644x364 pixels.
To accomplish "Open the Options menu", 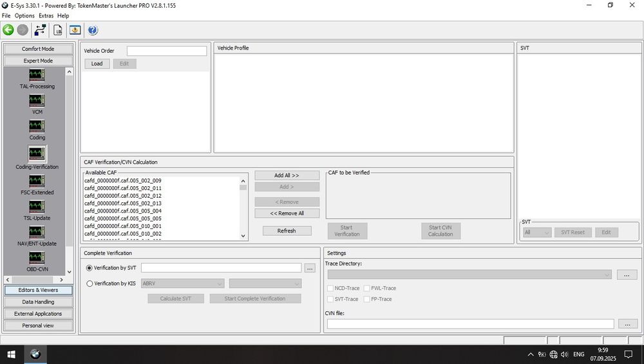I will [x=24, y=15].
